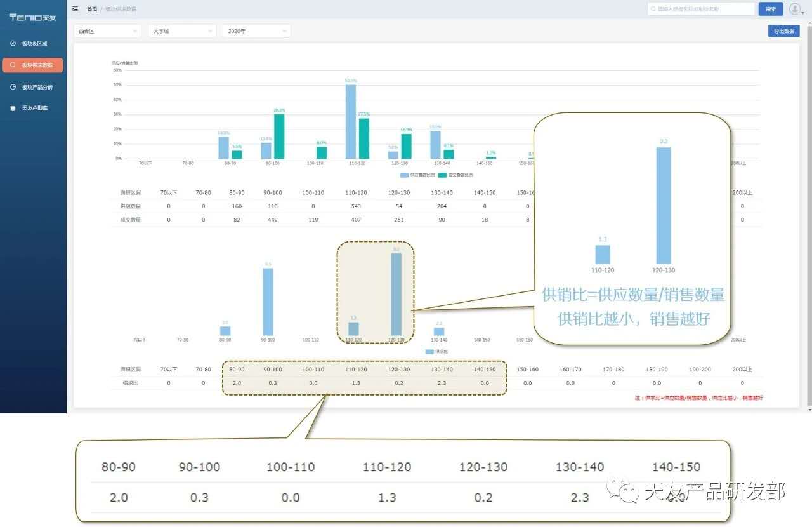Open the 西青区 district dropdown
Screen dimensions: 812x527
click(x=107, y=31)
